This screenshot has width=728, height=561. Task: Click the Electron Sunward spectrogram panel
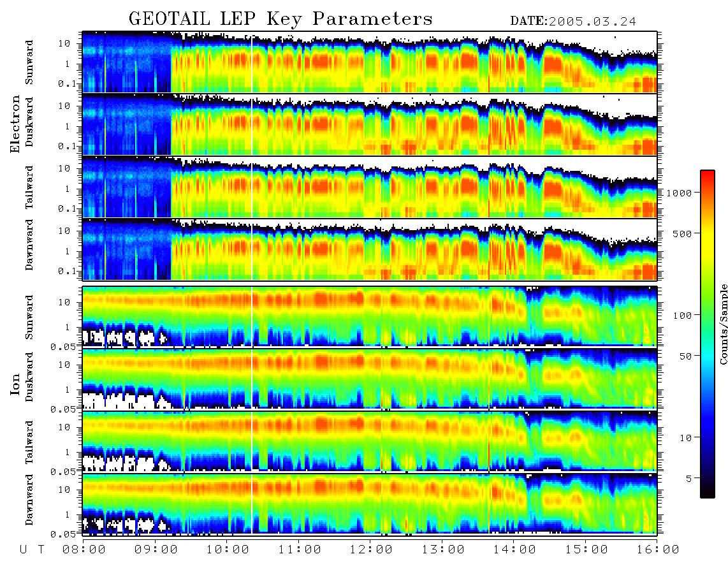370,62
